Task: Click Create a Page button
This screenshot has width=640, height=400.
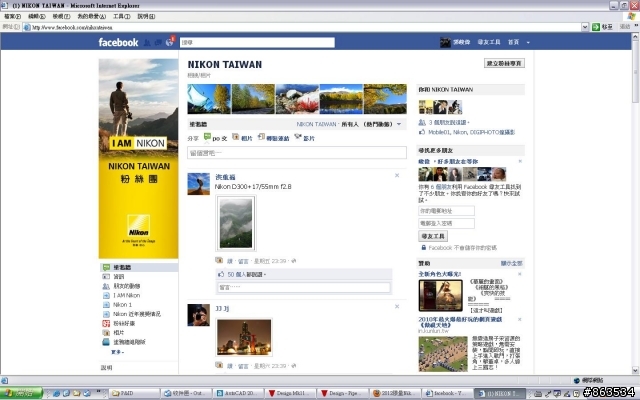Action: (x=504, y=63)
